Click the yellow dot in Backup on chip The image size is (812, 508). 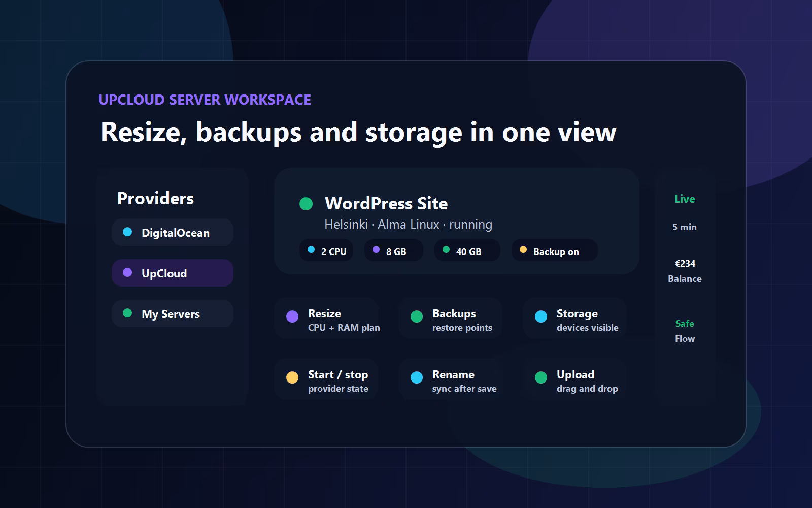point(523,249)
